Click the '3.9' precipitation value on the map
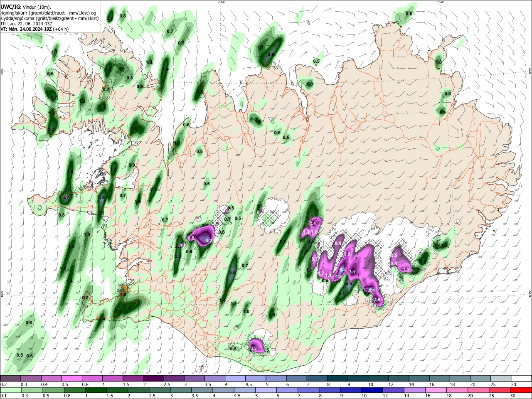Image resolution: width=532 pixels, height=399 pixels. pos(101,198)
